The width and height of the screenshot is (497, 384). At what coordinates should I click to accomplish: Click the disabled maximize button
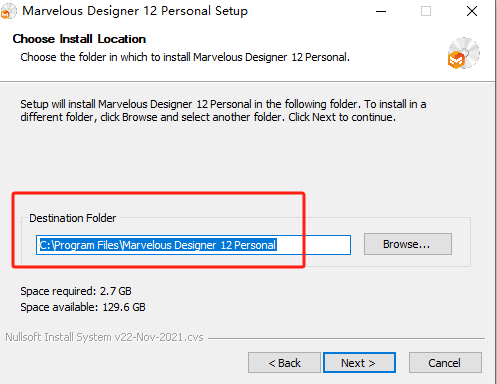(x=426, y=11)
